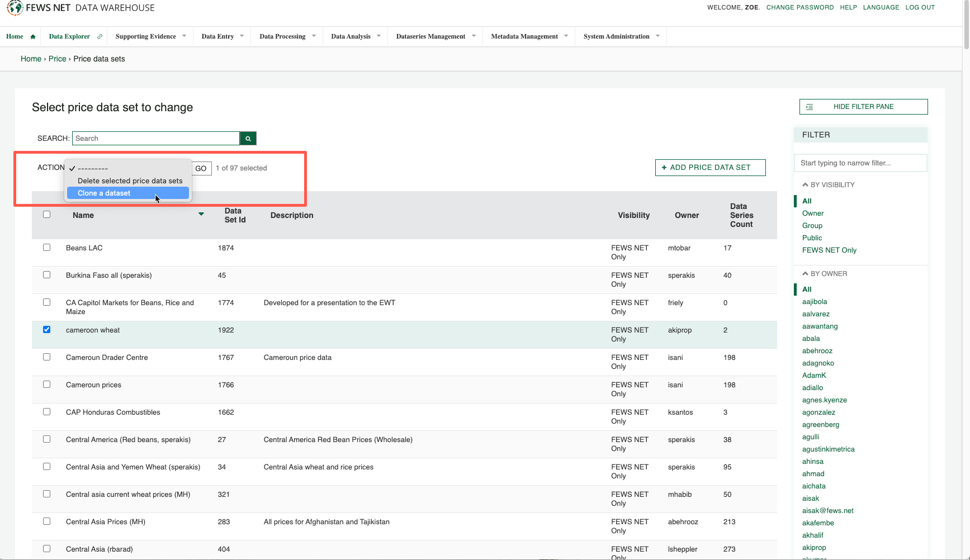The height and width of the screenshot is (560, 970).
Task: Click the plus icon on ADD PRICE DATA SET
Action: pyautogui.click(x=664, y=167)
